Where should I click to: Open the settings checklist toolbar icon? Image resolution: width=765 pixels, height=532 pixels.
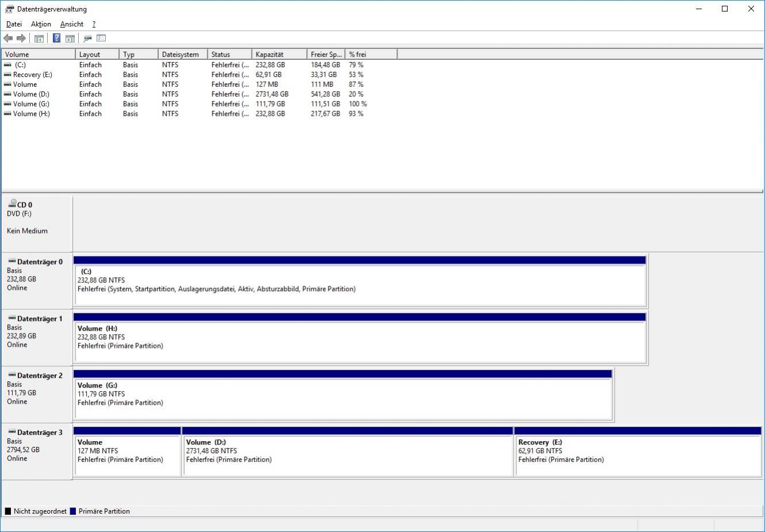(x=101, y=39)
